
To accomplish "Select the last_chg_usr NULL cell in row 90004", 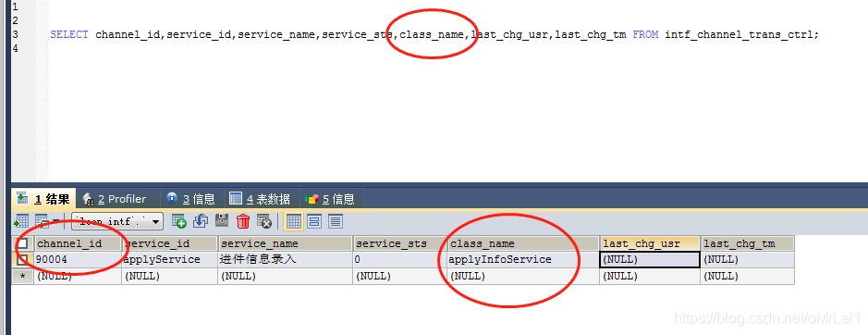I will tap(650, 259).
